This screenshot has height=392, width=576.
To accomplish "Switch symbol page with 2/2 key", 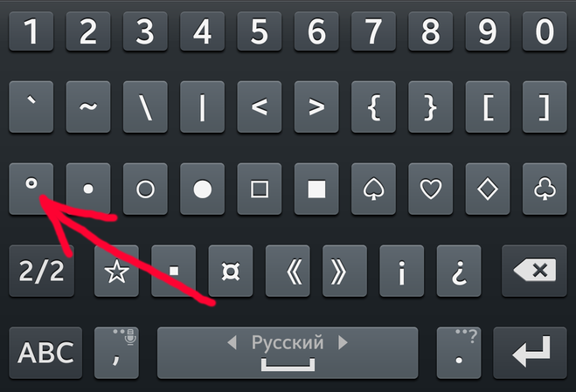I will (x=41, y=271).
